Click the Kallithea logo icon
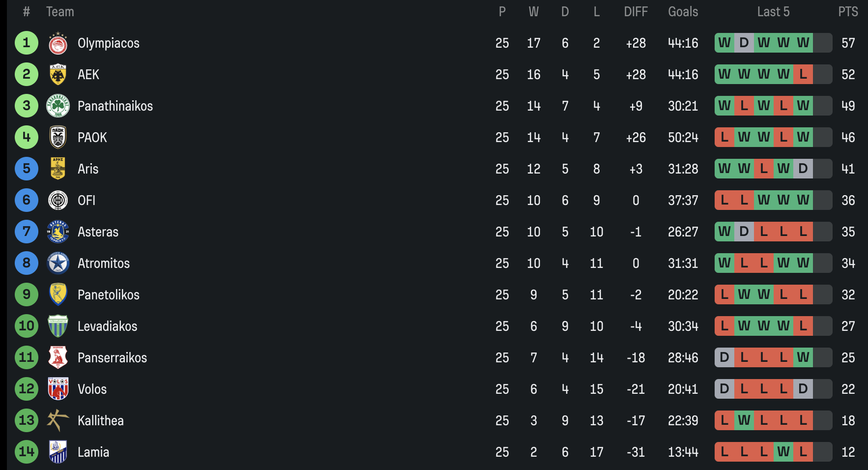 58,421
